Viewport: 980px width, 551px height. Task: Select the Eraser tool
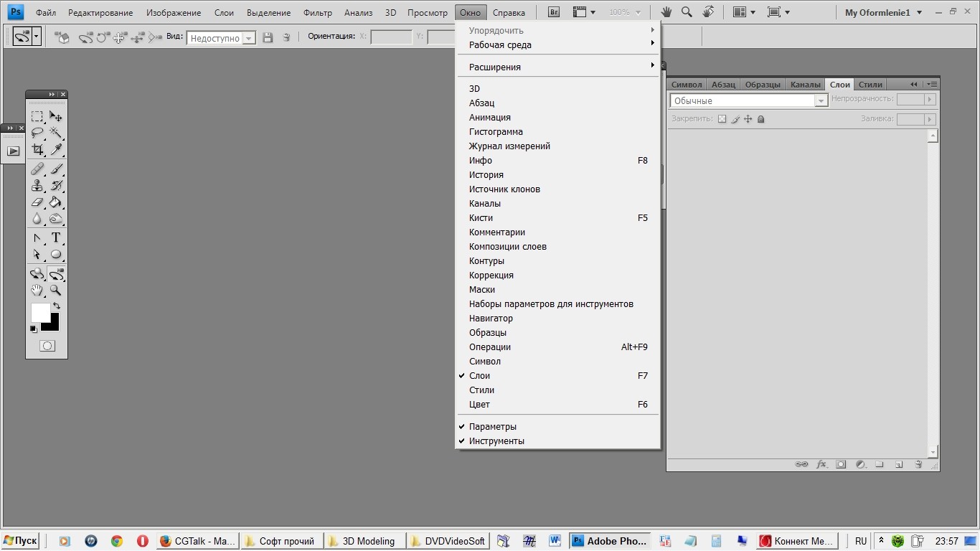37,202
